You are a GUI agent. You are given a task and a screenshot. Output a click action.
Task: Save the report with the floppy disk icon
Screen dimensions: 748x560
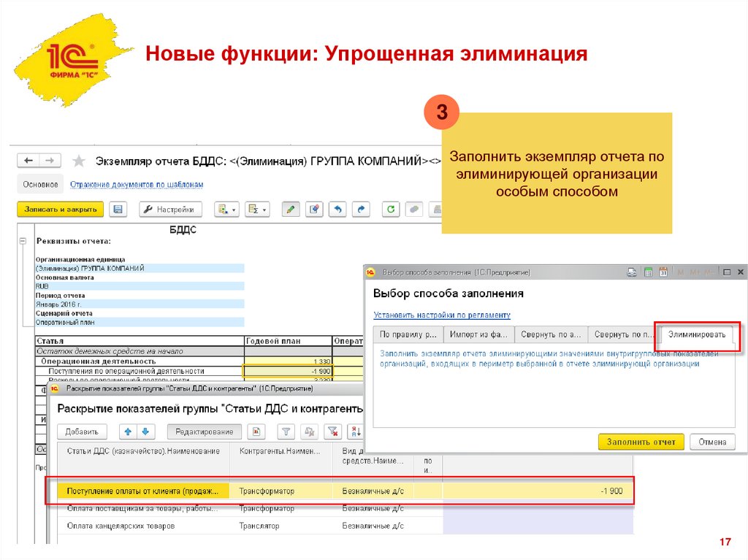tap(118, 210)
